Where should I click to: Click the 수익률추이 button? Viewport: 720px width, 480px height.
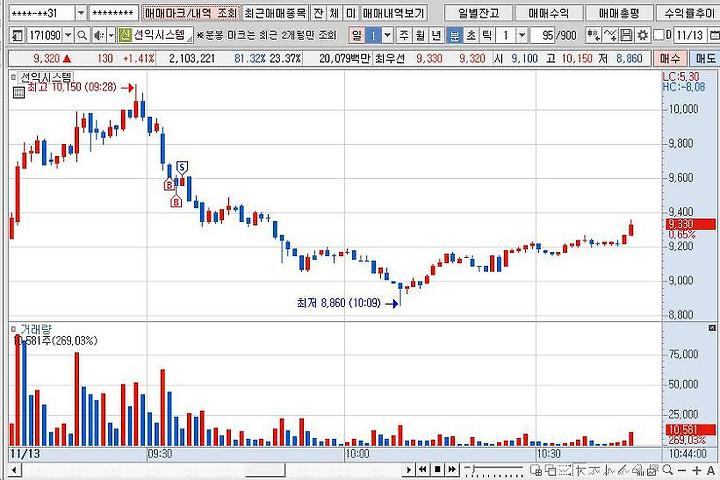point(688,13)
